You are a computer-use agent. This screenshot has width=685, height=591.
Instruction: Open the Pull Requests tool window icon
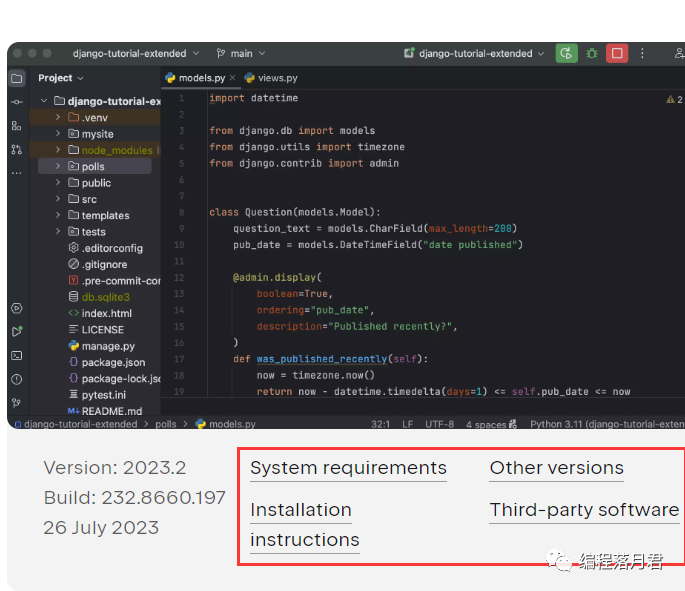(17, 150)
